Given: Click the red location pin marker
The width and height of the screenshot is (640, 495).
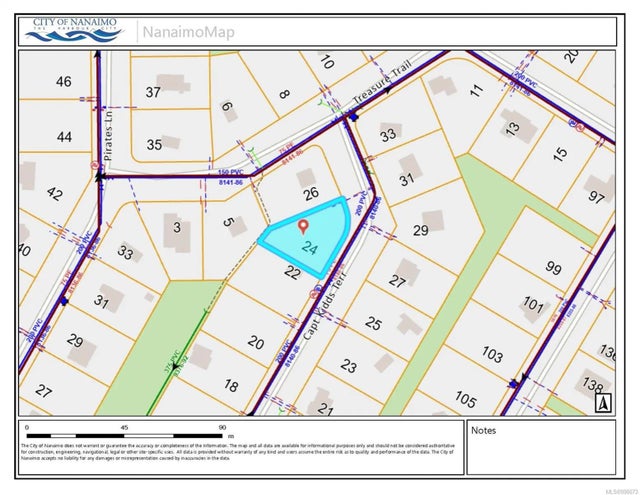Looking at the screenshot, I should (304, 226).
